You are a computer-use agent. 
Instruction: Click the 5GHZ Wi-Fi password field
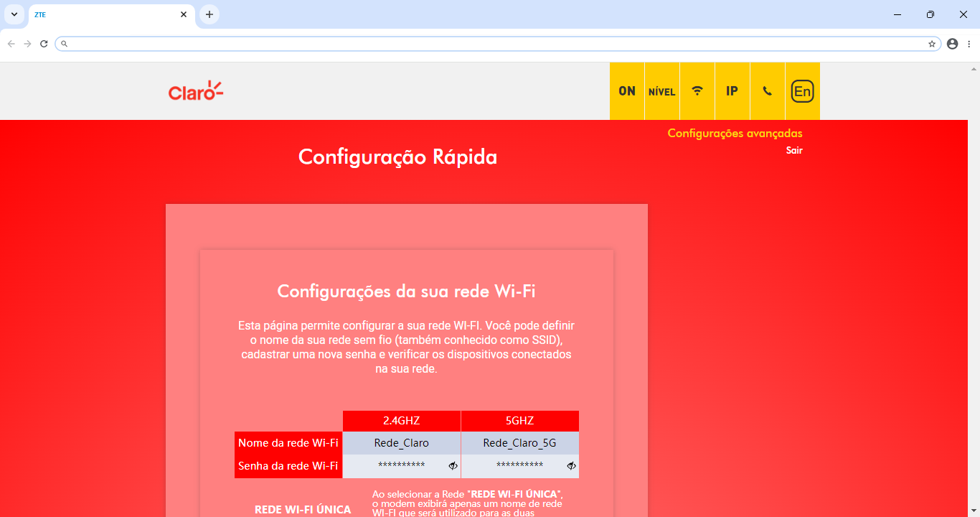pos(520,466)
